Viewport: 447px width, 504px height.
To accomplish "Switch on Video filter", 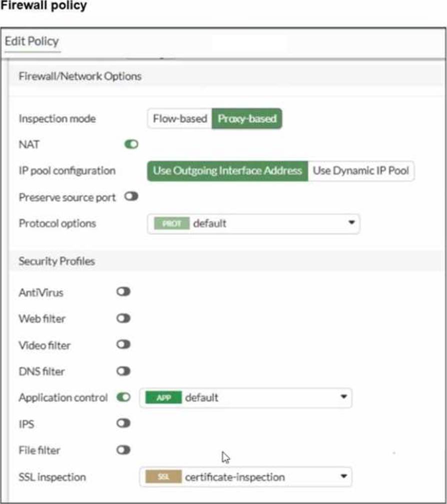I will pos(124,345).
